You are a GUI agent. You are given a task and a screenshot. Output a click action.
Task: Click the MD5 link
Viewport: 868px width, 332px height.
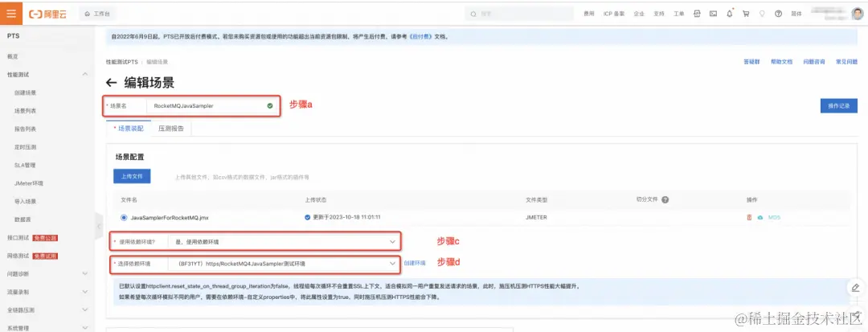[774, 218]
